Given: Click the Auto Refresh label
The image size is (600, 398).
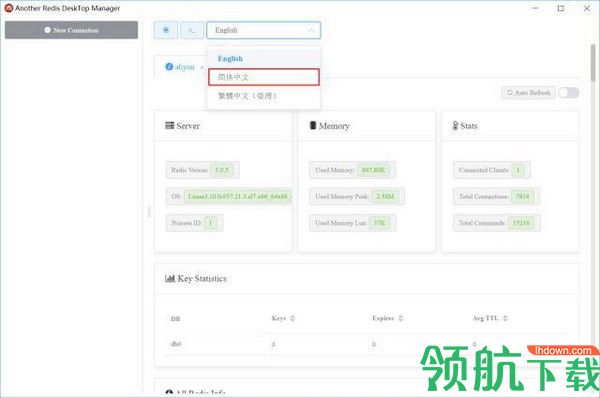Looking at the screenshot, I should coord(528,93).
